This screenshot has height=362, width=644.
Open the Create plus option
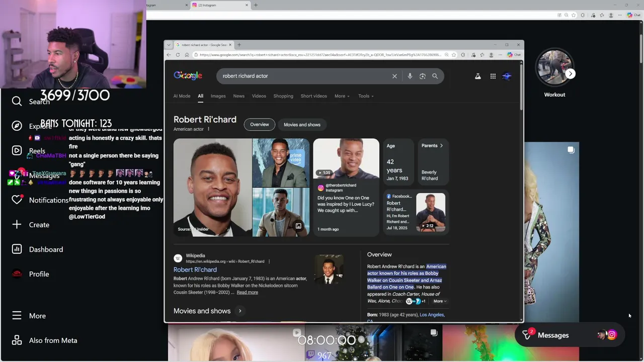point(31,224)
